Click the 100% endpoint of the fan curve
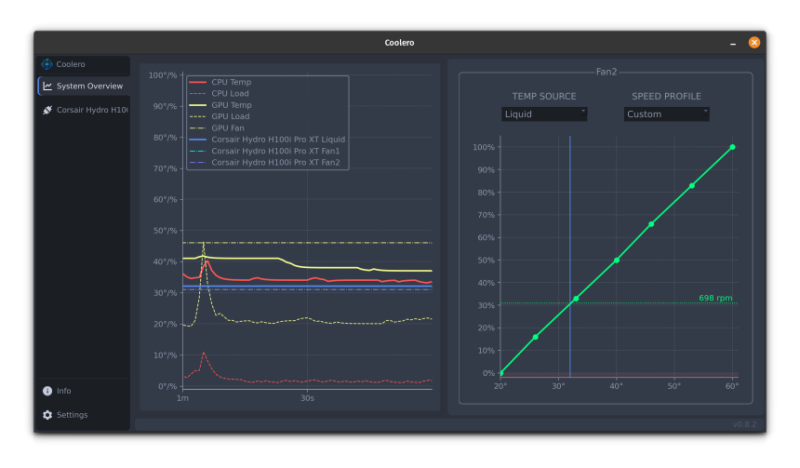800x468 pixels. pos(733,147)
